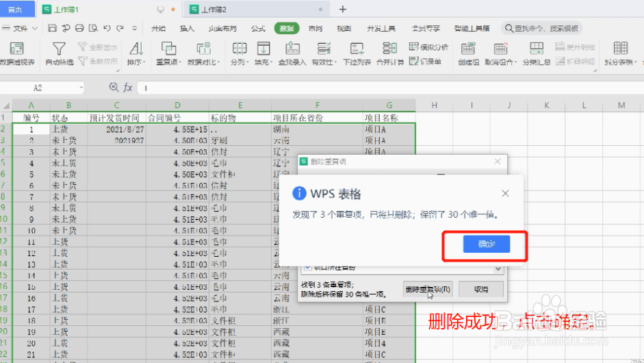Screen dimensions: 644x363
Task: Click 全部显示 filter option
Action: click(x=98, y=47)
